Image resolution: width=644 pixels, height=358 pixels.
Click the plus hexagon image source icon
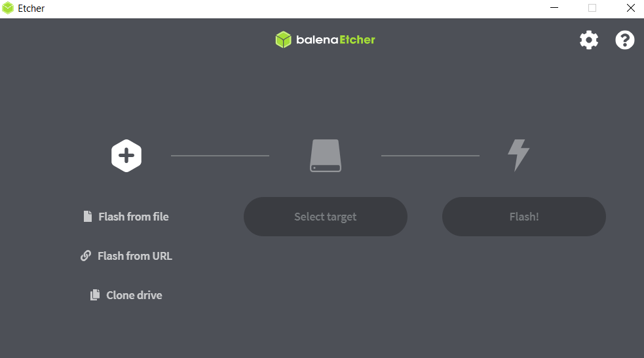click(126, 156)
